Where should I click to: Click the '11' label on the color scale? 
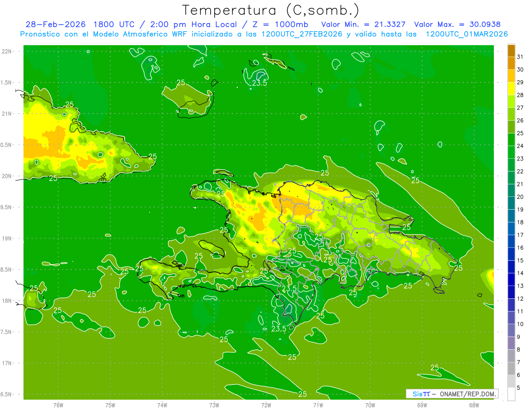click(x=520, y=311)
